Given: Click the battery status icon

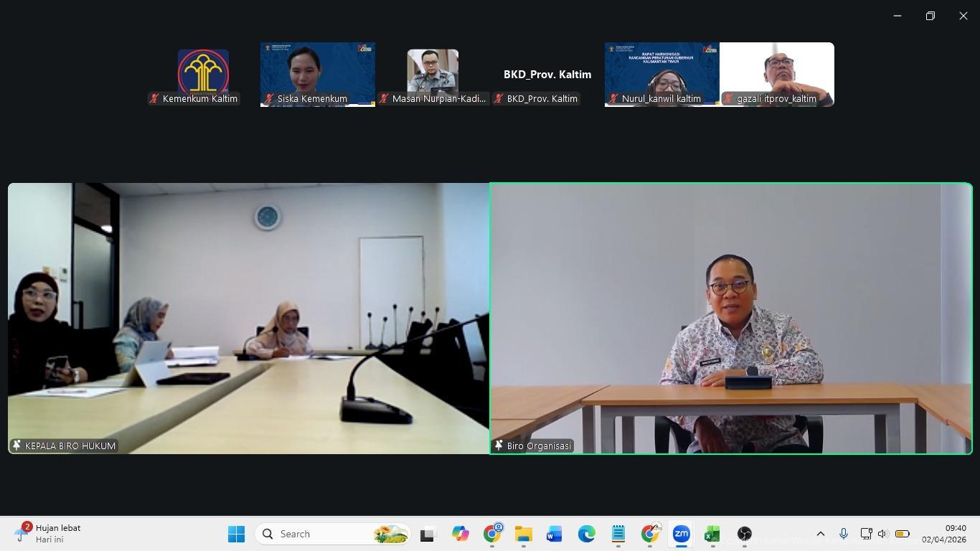Looking at the screenshot, I should pos(903,534).
